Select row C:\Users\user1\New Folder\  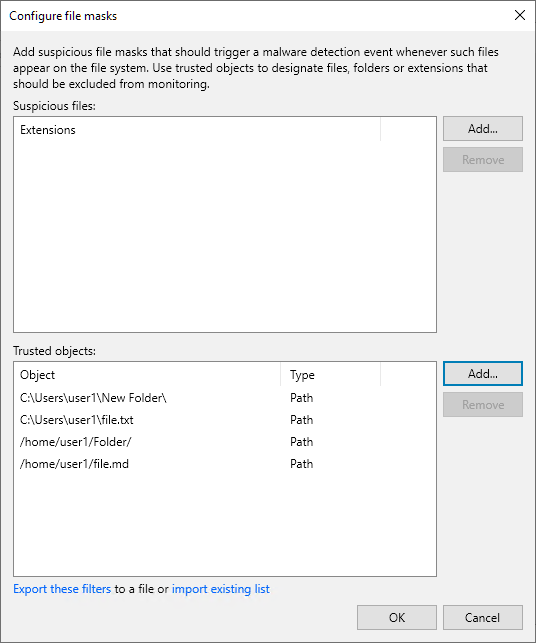225,398
